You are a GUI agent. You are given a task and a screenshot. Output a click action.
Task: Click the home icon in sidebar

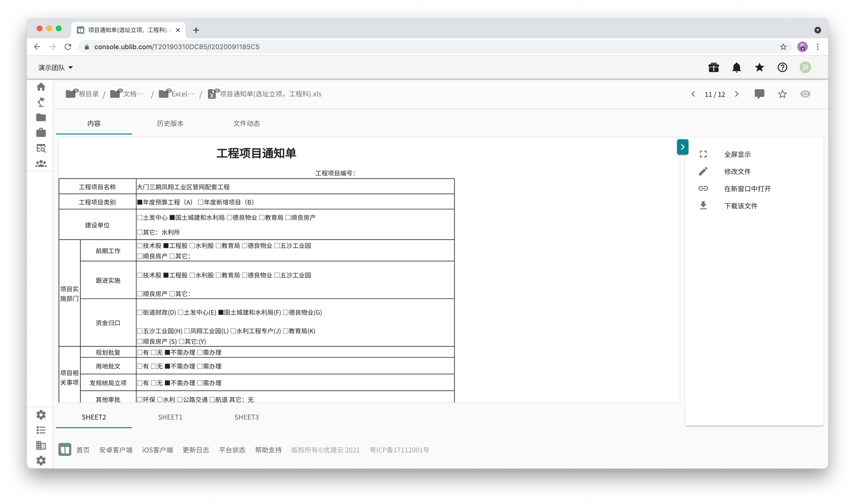pos(41,87)
